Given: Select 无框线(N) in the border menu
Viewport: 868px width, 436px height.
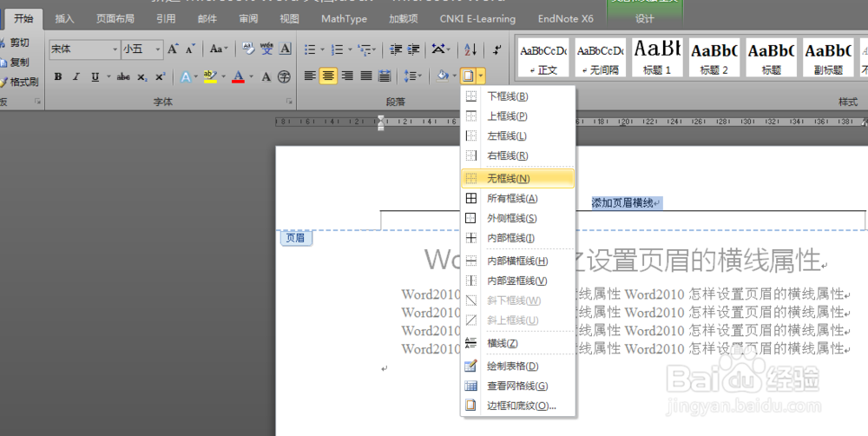Looking at the screenshot, I should (x=517, y=178).
